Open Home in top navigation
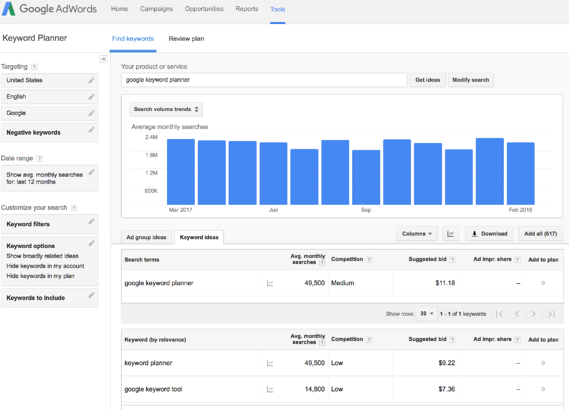 [119, 9]
